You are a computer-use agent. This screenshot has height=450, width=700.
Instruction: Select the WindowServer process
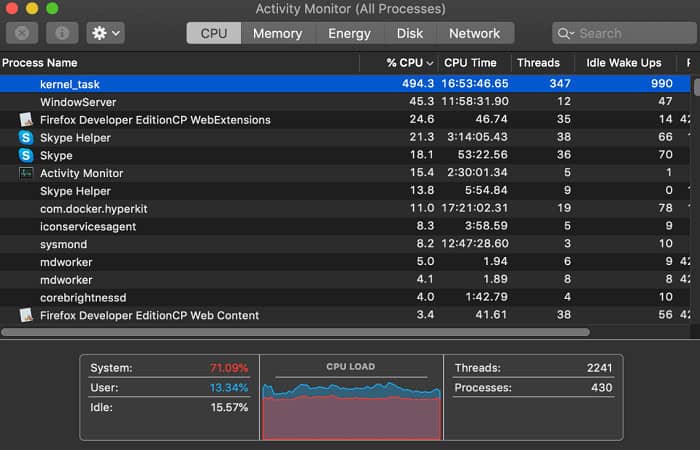[x=345, y=102]
